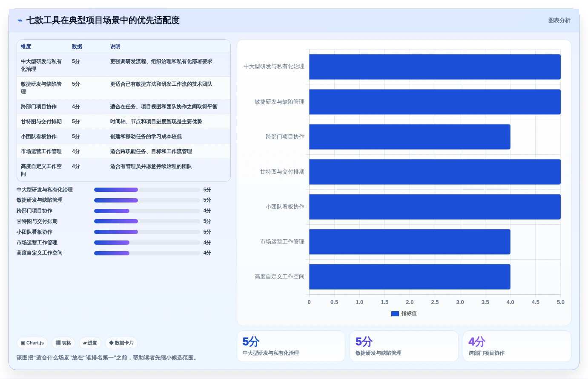
Task: Click description 适合有管理员并愿意持续治理的团队
Action: [x=151, y=166]
